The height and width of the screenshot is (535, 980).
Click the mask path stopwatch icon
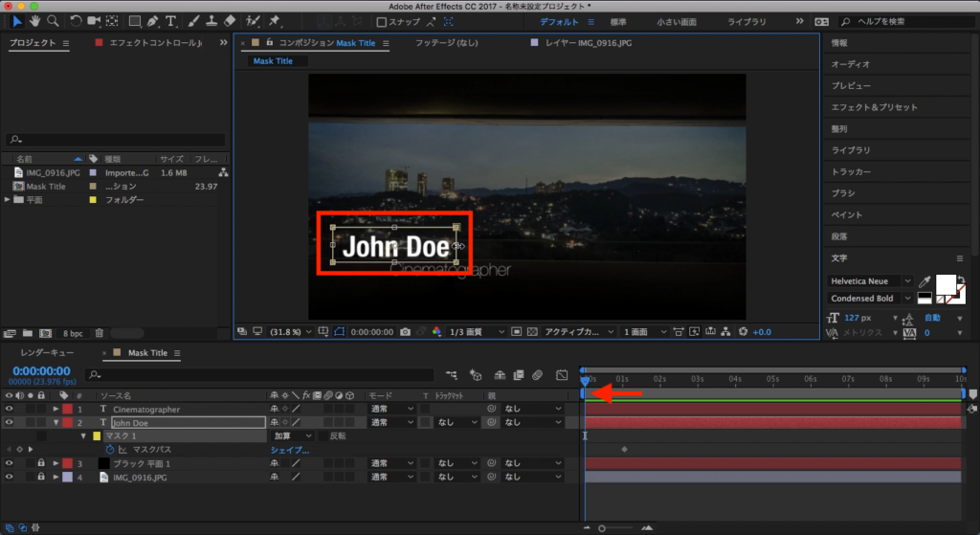pos(110,449)
